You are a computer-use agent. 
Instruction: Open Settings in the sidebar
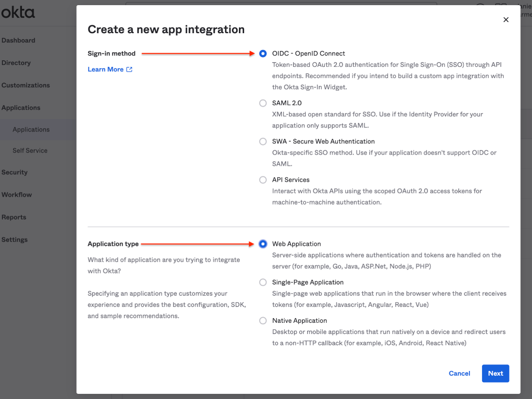click(14, 240)
